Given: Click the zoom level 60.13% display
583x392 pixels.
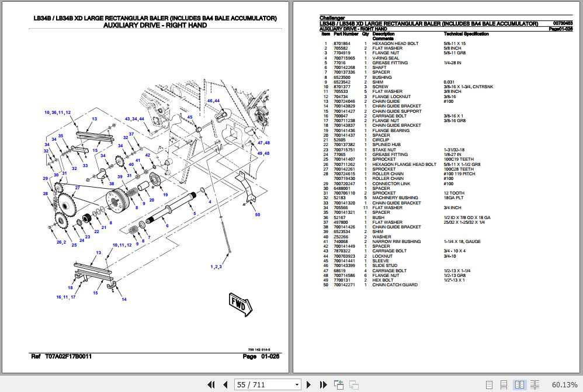Looking at the screenshot, I should click(x=564, y=384).
